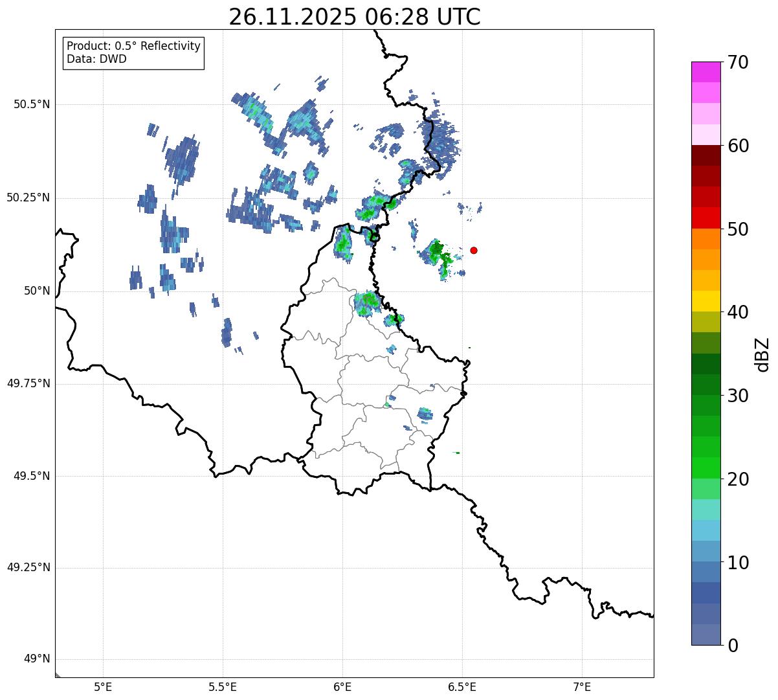
Task: Click the 49.25°N latitude label
Action: (28, 568)
